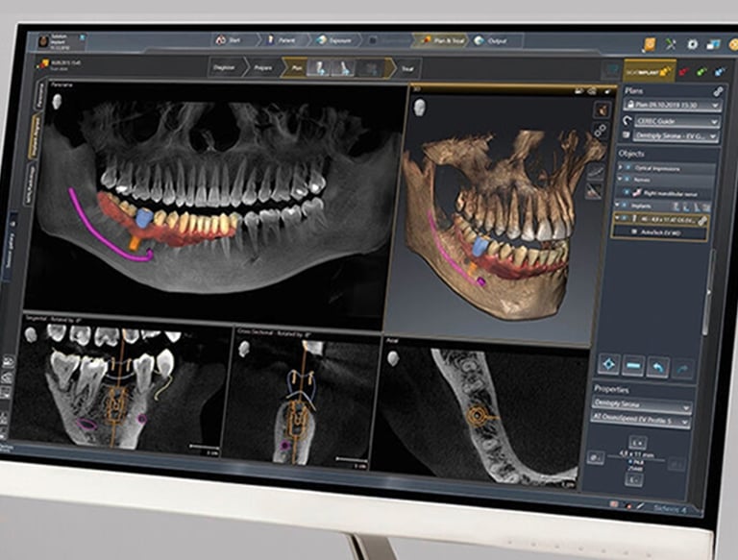The height and width of the screenshot is (560, 738).
Task: Open the CEREC Guide dropdown
Action: point(676,121)
